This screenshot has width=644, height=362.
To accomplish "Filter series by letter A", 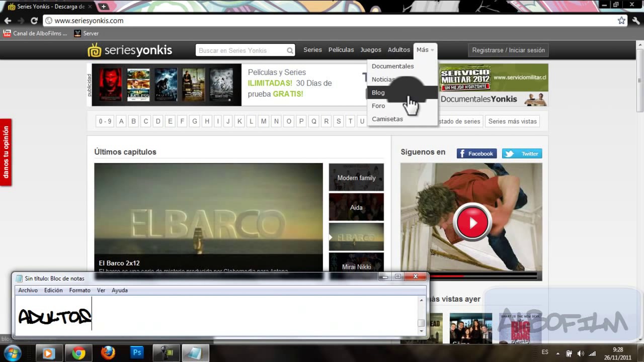I will click(121, 121).
